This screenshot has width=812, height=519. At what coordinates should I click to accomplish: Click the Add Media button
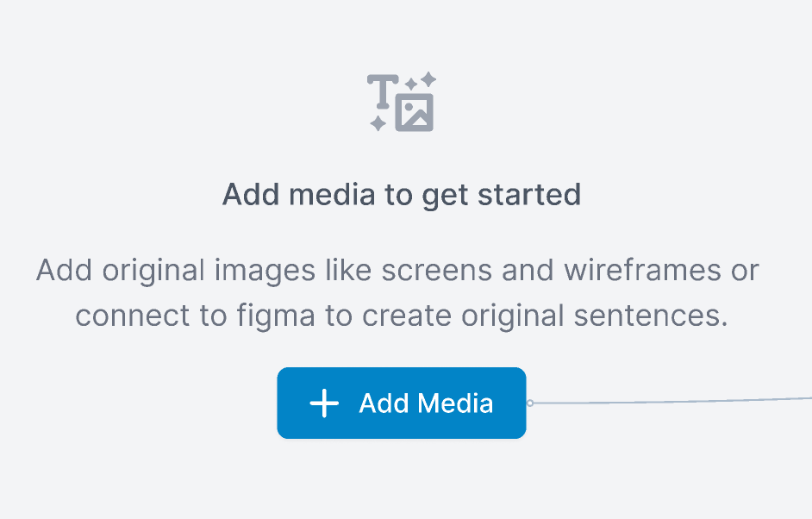tap(401, 403)
